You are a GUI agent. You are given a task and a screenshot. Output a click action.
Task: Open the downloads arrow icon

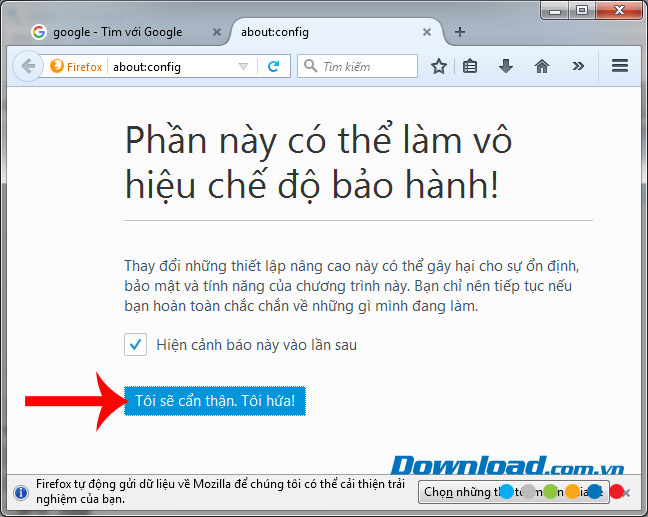click(505, 66)
